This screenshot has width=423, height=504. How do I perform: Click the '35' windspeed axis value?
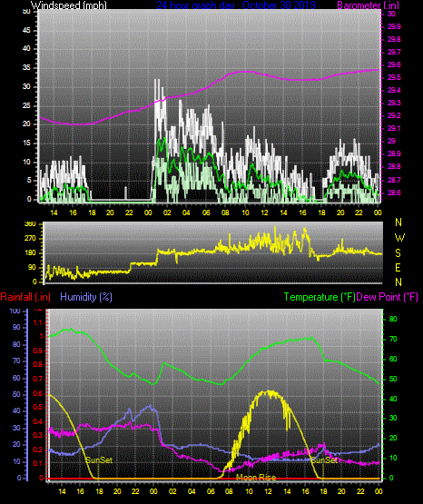[x=26, y=68]
